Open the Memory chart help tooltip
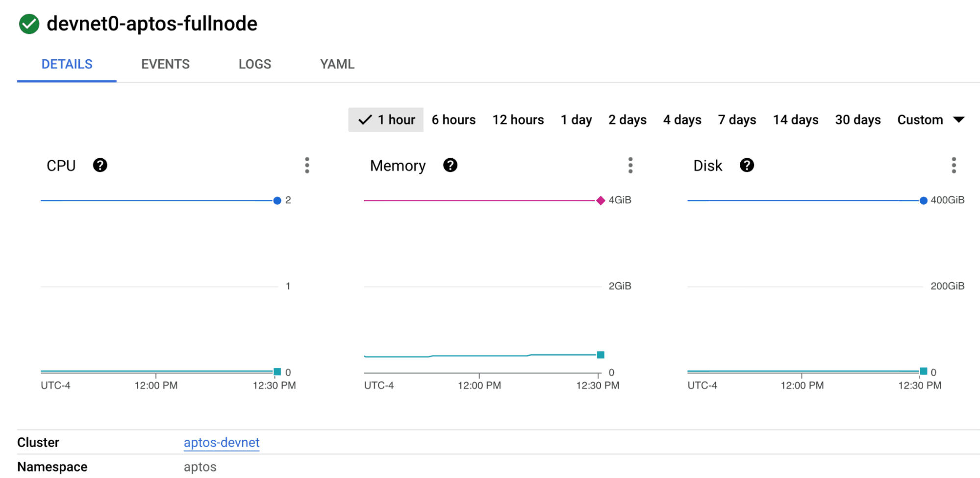 [x=450, y=165]
